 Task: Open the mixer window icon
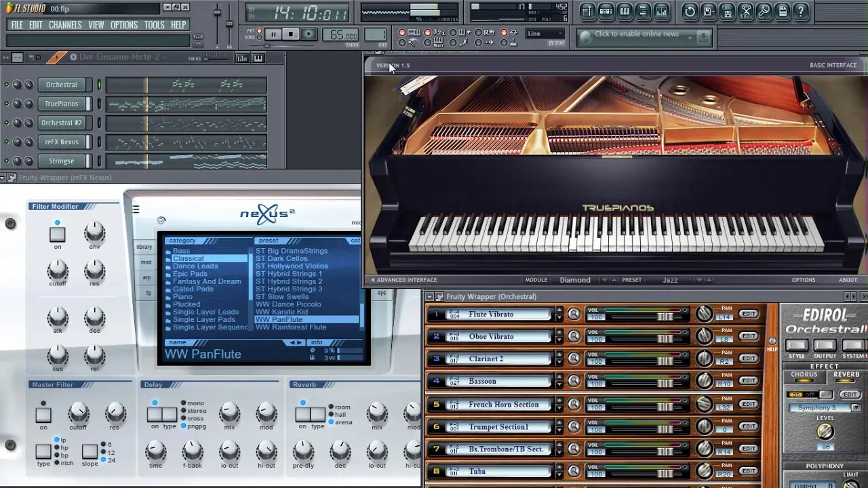(661, 11)
